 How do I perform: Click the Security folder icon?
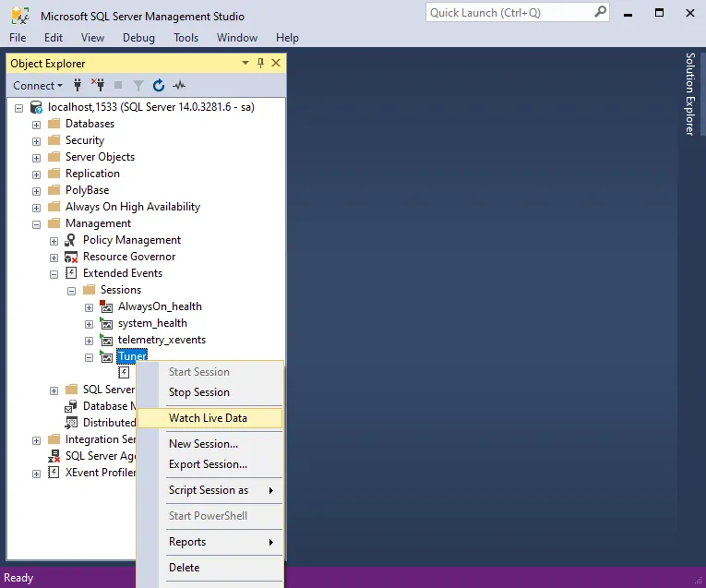click(x=54, y=140)
